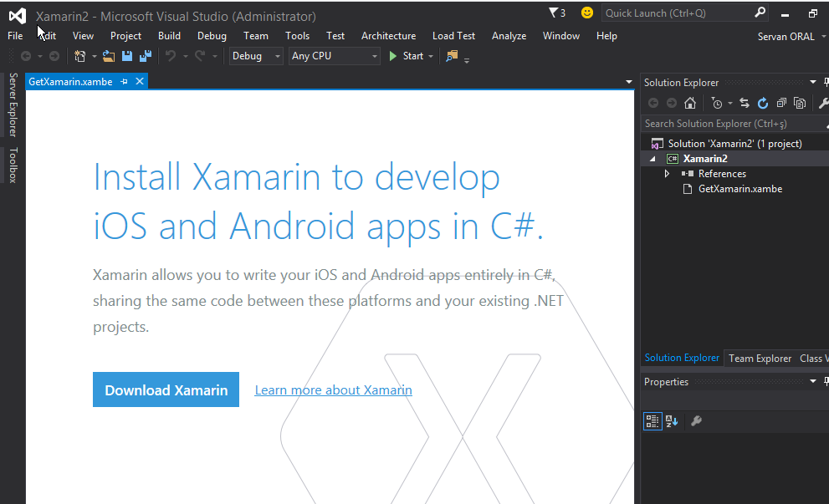Open the Debug menu

[x=212, y=36]
